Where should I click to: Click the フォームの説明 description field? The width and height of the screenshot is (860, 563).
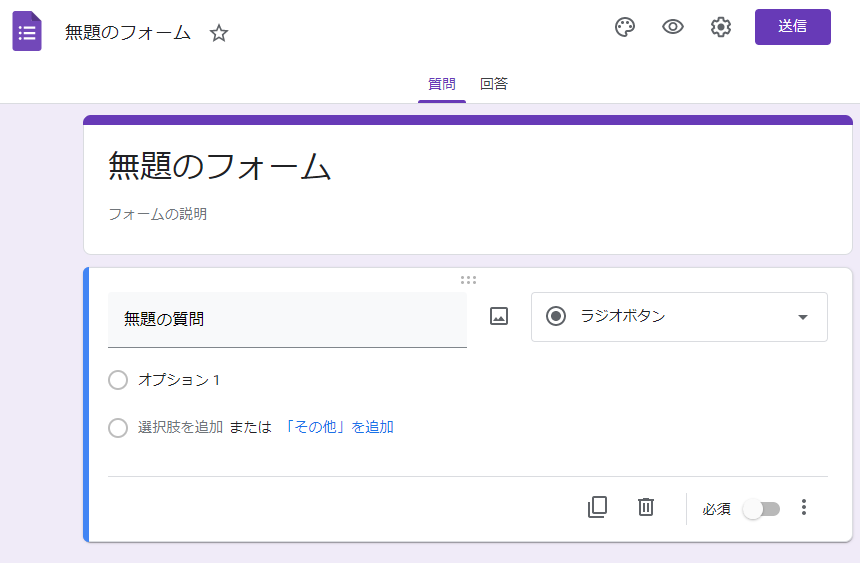point(157,214)
